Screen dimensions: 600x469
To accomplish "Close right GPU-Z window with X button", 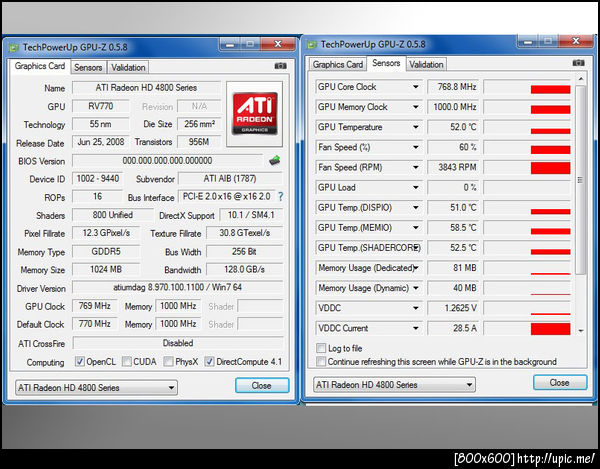I will point(576,41).
